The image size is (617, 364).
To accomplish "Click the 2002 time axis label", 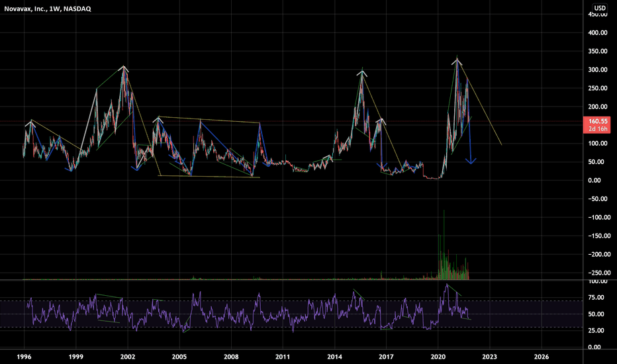I will (128, 357).
